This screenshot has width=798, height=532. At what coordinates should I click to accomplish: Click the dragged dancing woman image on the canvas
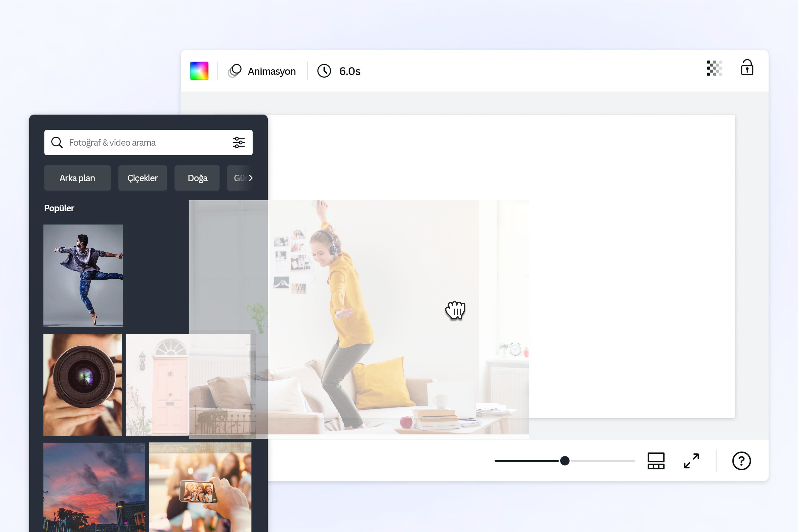[359, 319]
